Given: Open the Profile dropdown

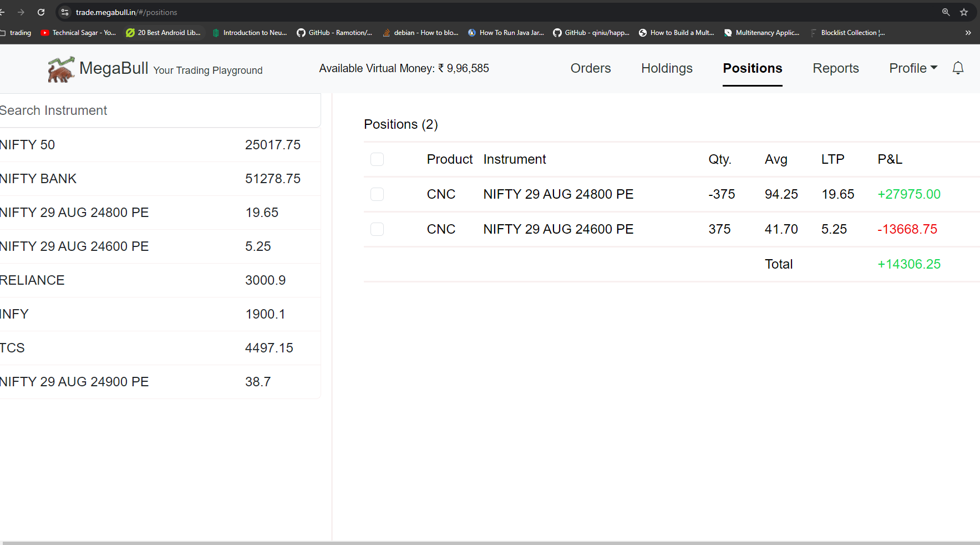Looking at the screenshot, I should click(x=912, y=68).
